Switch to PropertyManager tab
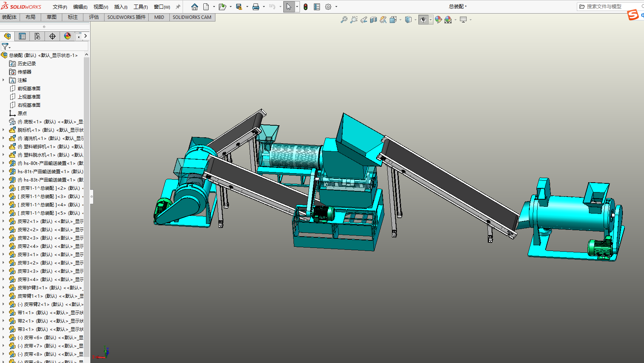This screenshot has width=644, height=363. pos(22,36)
